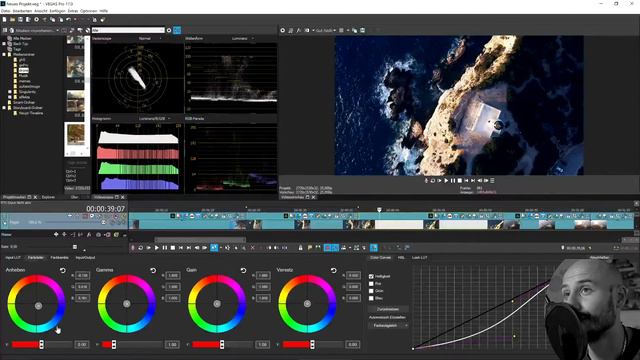Open the Waveform Luminanz dropdown

(243, 38)
